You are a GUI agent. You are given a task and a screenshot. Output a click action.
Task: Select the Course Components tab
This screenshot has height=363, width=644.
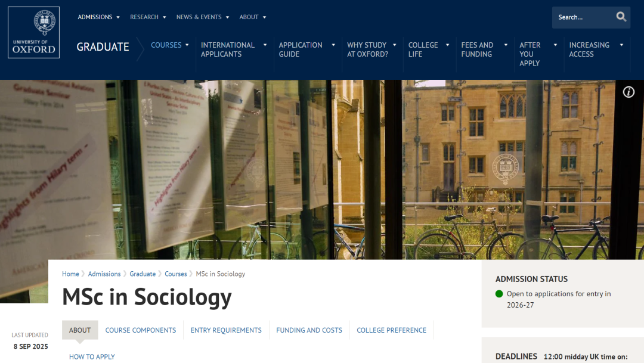141,330
